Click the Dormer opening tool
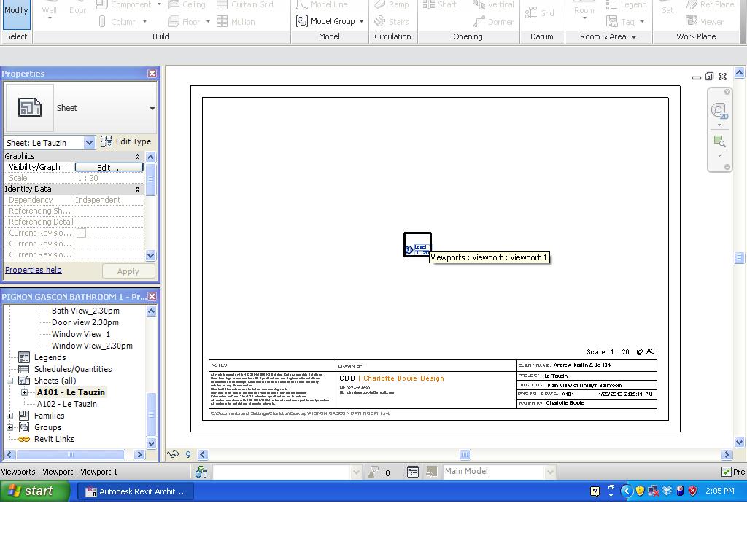Image resolution: width=747 pixels, height=560 pixels. click(x=493, y=21)
